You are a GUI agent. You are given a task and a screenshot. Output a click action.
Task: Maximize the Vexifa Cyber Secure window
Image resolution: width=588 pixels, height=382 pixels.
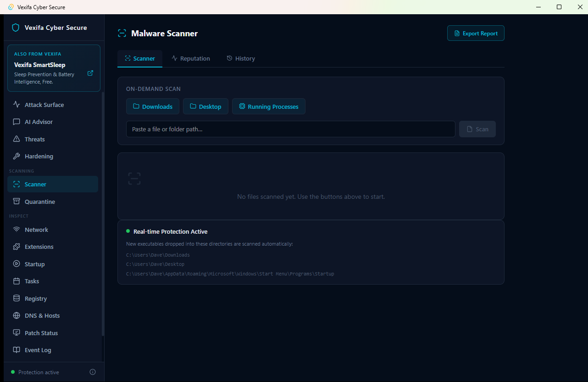click(x=559, y=7)
